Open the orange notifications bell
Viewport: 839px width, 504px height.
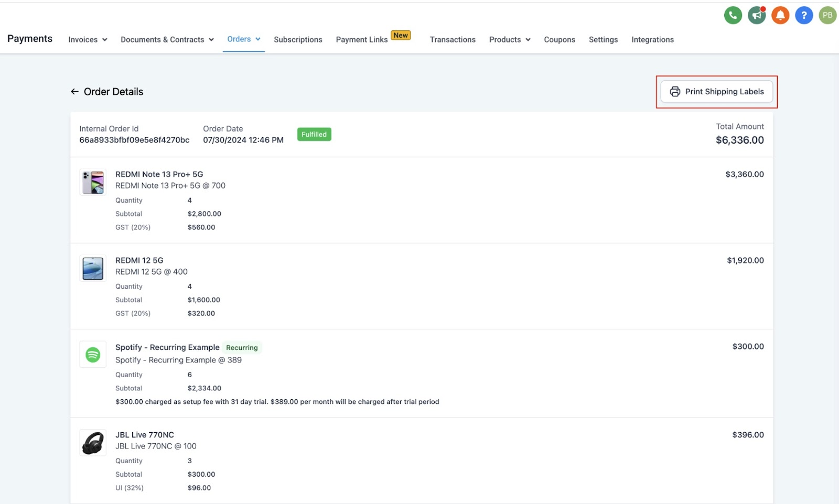780,15
